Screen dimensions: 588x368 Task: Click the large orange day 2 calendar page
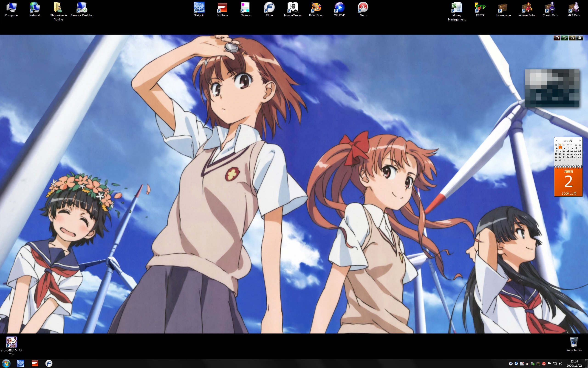point(568,182)
